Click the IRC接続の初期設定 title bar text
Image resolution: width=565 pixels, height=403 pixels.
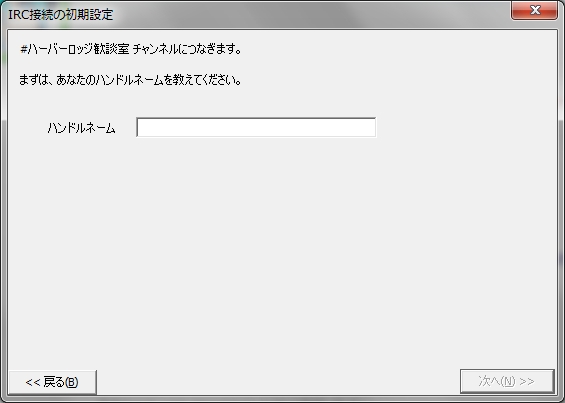pyautogui.click(x=61, y=14)
